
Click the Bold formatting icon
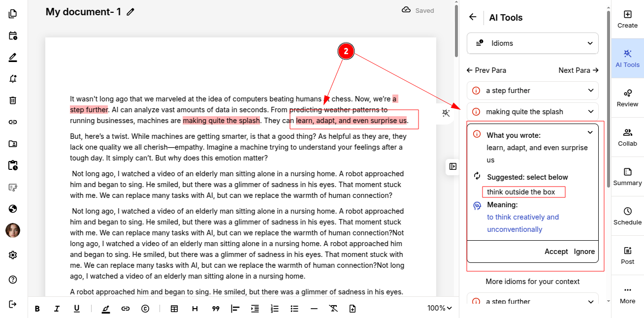click(x=37, y=309)
